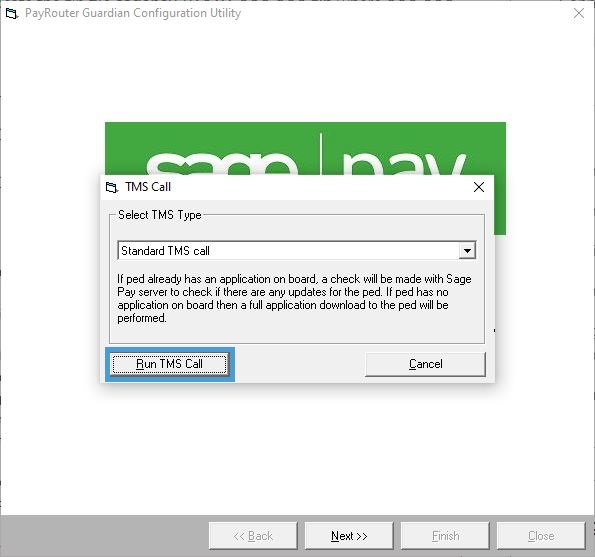Click the Finish wizard button

point(445,536)
